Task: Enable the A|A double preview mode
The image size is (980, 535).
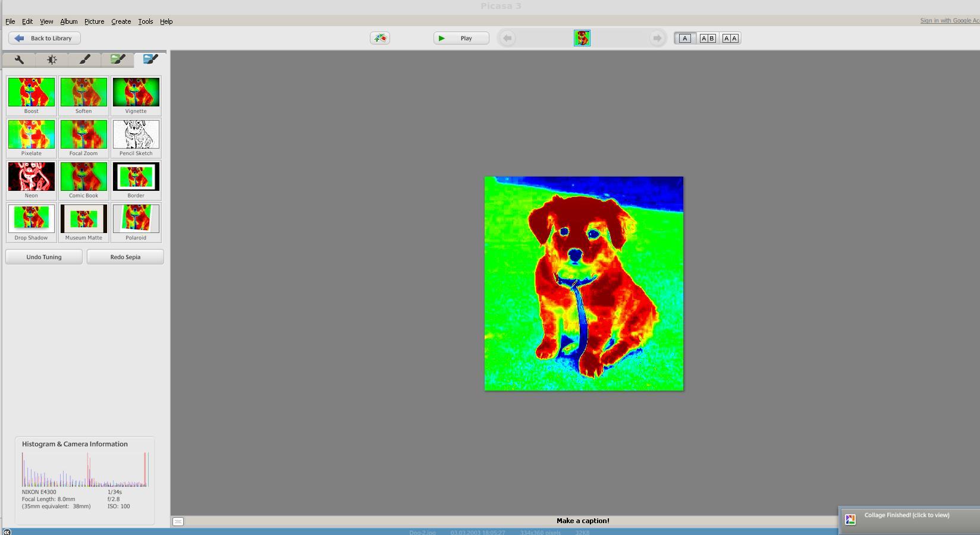Action: coord(730,37)
